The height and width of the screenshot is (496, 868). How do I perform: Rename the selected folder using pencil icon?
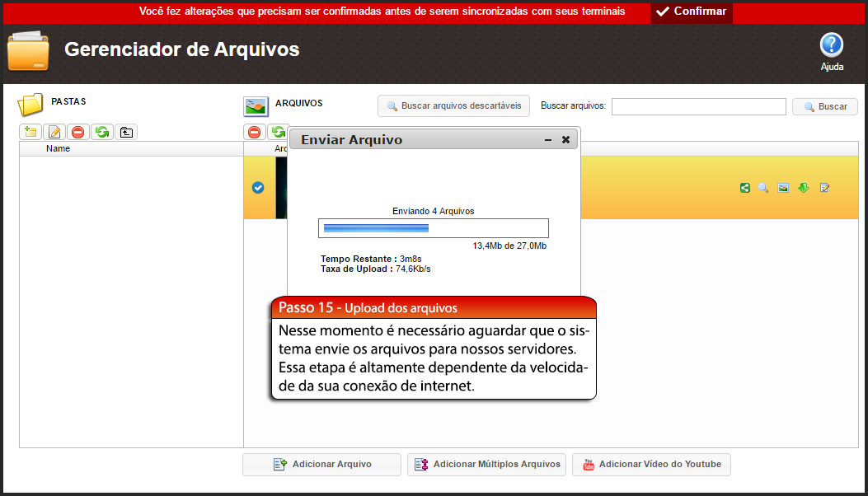click(54, 132)
